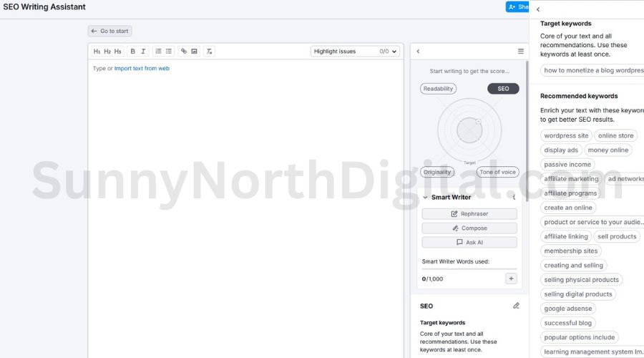The image size is (644, 358).
Task: Click the radar score chart
Action: 469,130
